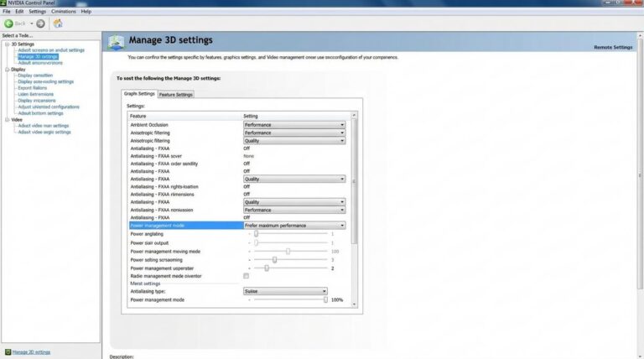Click the settings list scroll down arrow
Screen dimensions: 644x359
coord(354,304)
